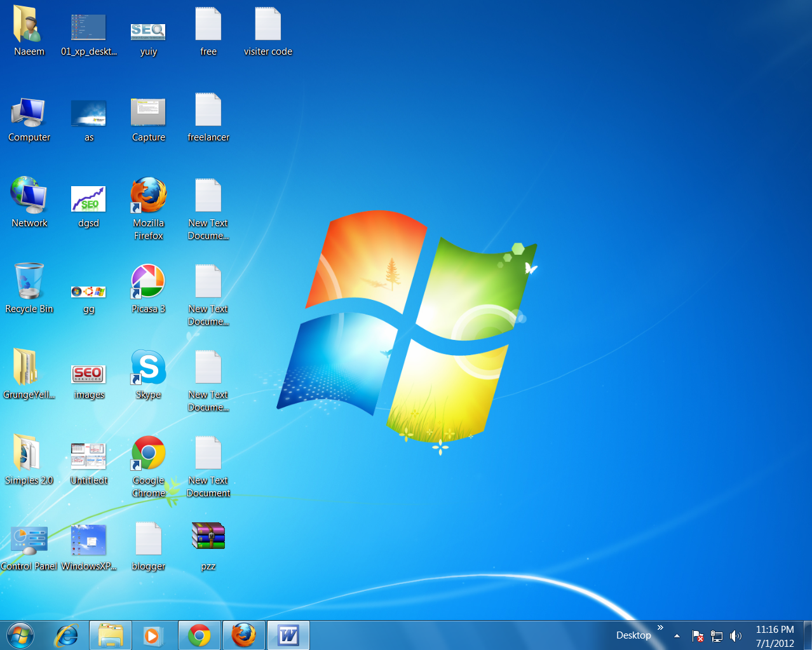Open Control Panel from the desktop

click(x=29, y=540)
